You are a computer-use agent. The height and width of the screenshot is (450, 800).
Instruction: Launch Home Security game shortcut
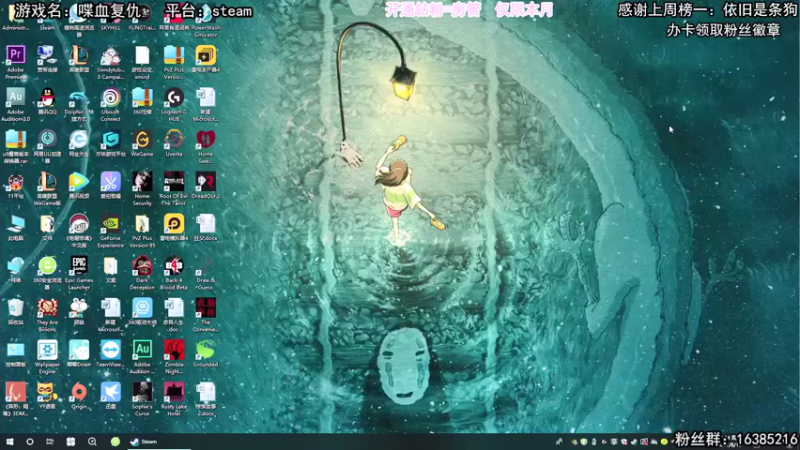pyautogui.click(x=142, y=188)
